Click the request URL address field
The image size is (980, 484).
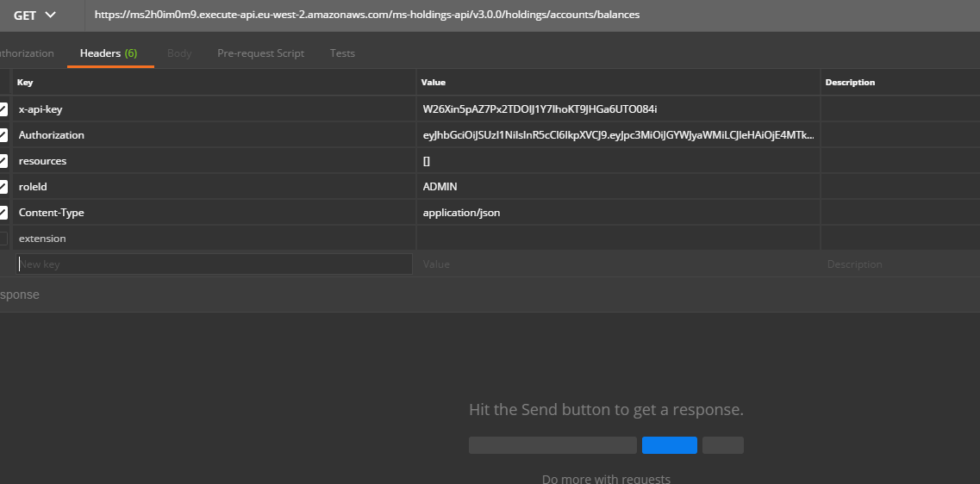tap(517, 16)
